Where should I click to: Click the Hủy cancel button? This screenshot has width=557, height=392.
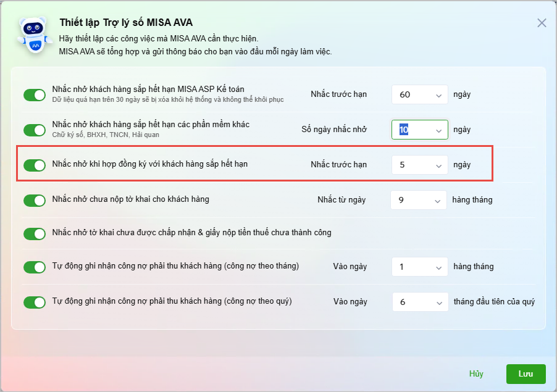(476, 374)
